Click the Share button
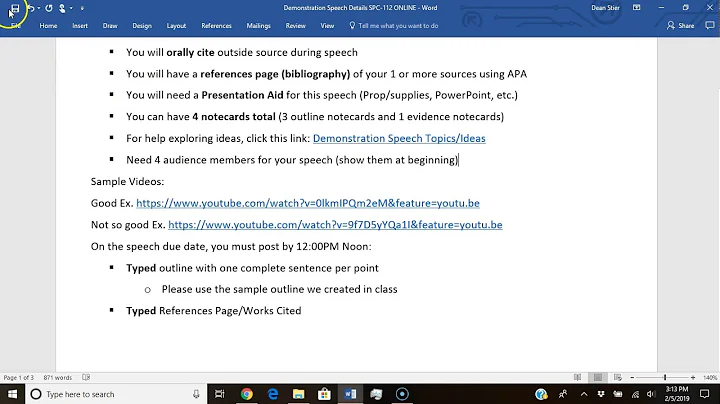 point(681,26)
